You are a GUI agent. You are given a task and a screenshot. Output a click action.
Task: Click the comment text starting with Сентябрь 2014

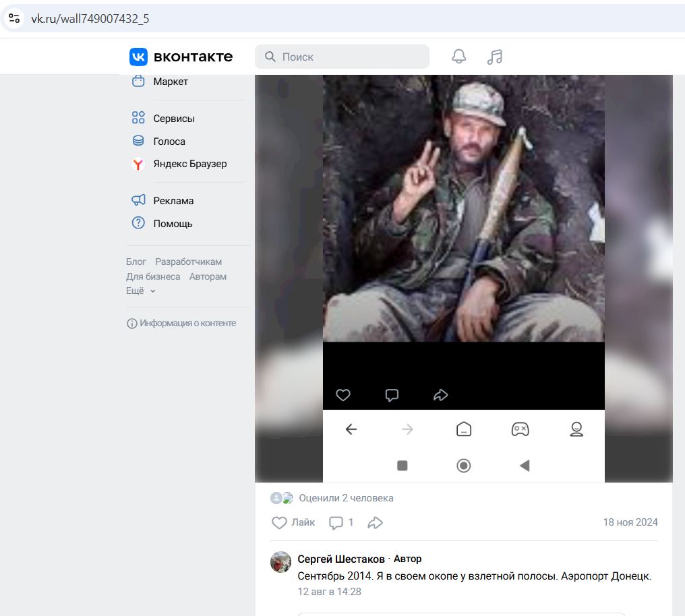(475, 576)
